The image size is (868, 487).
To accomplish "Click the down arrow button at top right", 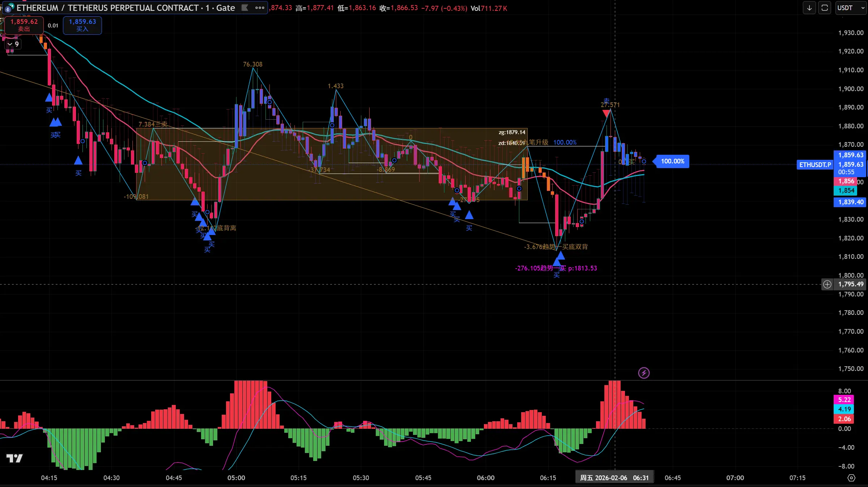I will point(809,8).
